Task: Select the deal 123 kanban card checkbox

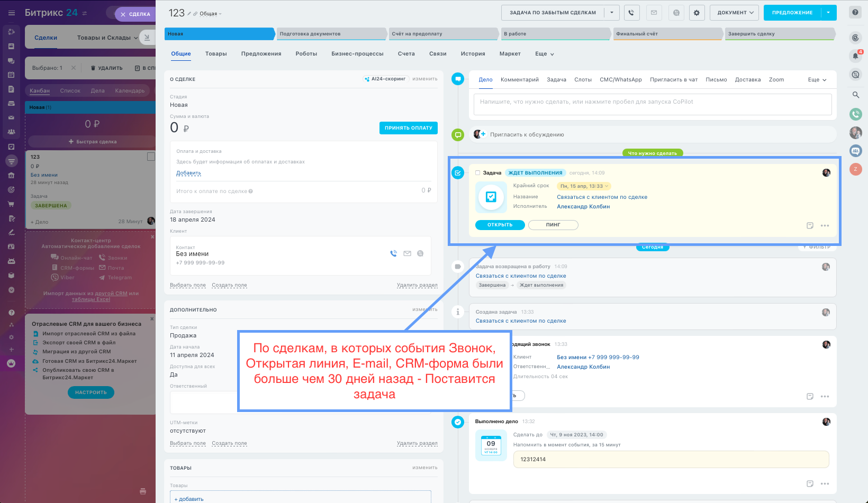Action: pos(151,157)
